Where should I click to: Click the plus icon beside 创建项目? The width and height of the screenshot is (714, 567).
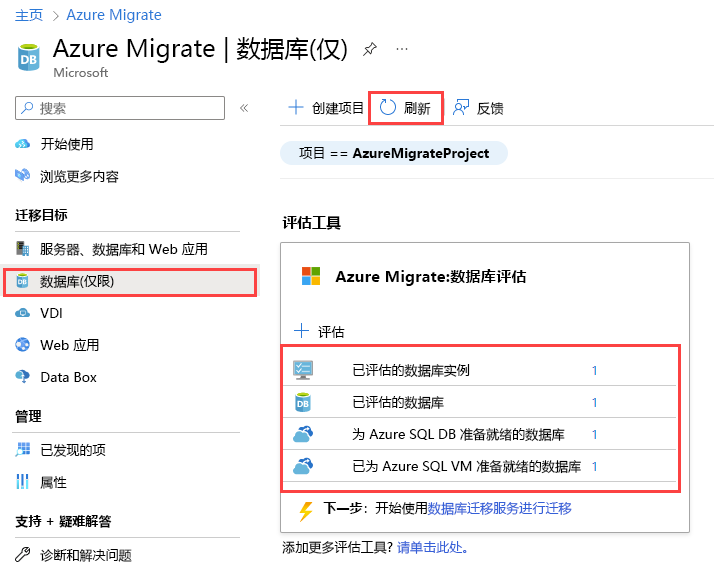[x=296, y=107]
